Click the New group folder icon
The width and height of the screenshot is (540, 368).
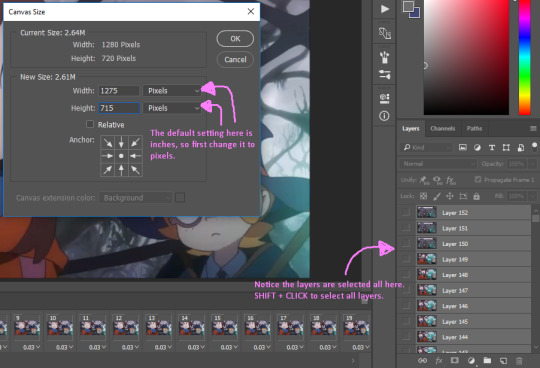[x=487, y=360]
